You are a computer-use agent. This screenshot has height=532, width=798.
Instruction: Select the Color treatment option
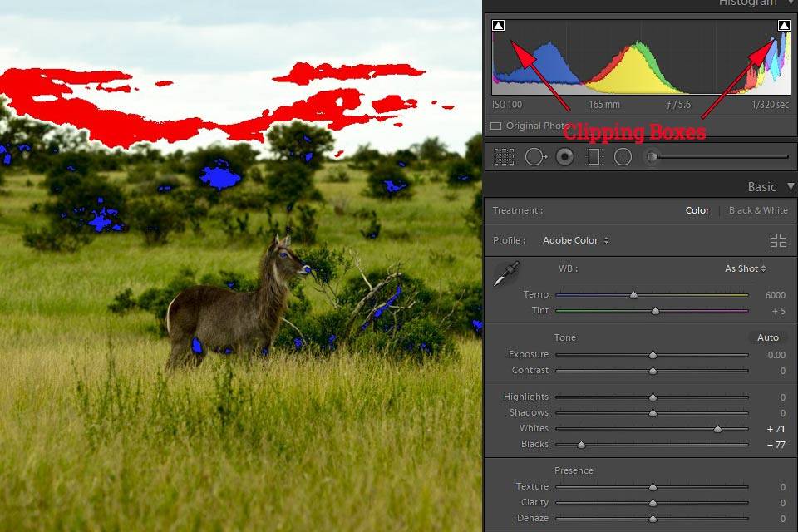[697, 210]
